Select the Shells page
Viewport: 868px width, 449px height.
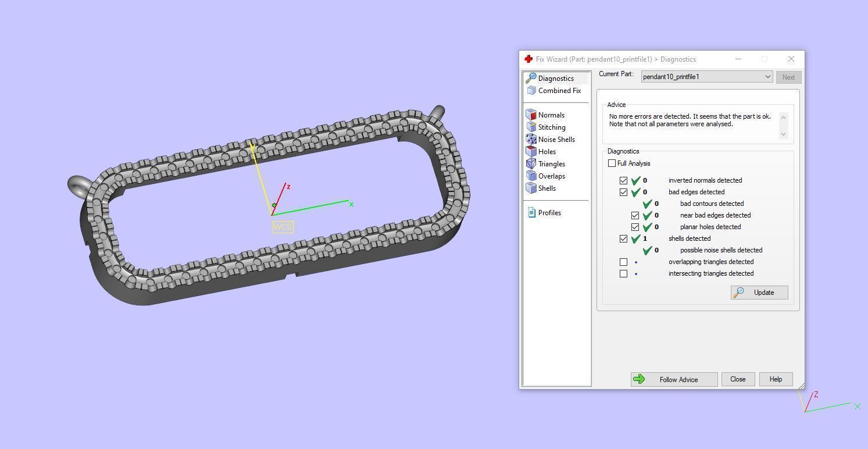point(546,188)
